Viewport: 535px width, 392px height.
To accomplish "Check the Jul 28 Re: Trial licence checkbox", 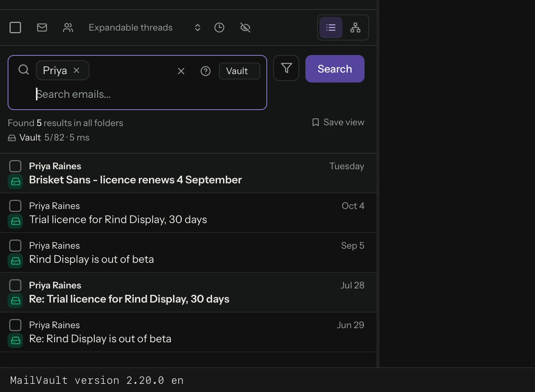I will pos(15,285).
